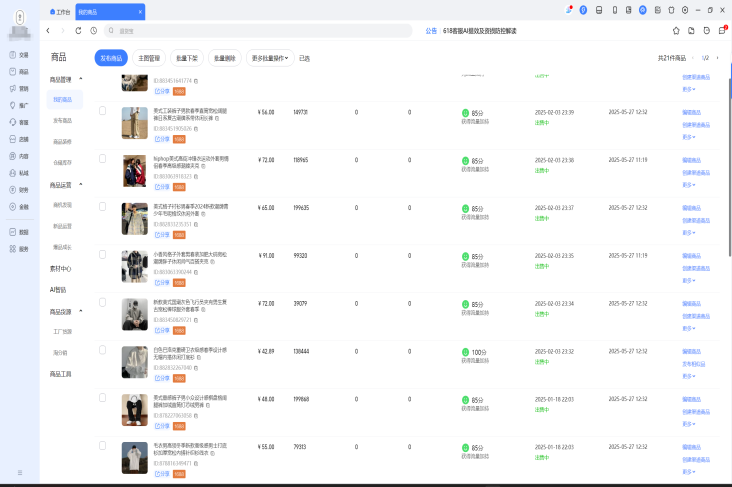This screenshot has width=732, height=487.
Task: Switch to the 工作台 tab
Action: click(x=61, y=11)
